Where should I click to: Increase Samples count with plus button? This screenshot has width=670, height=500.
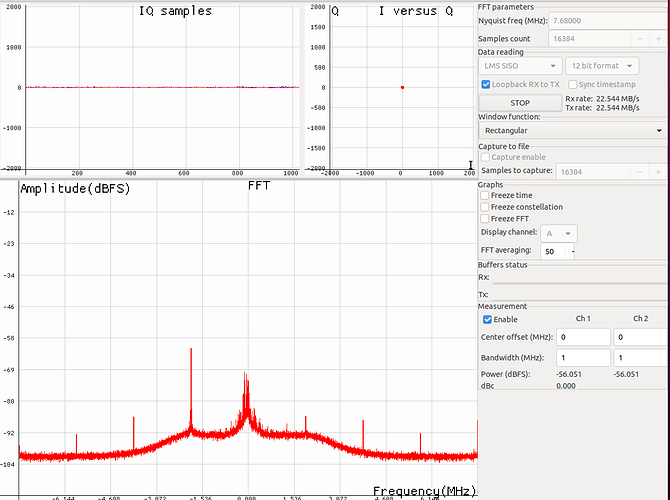pos(658,38)
